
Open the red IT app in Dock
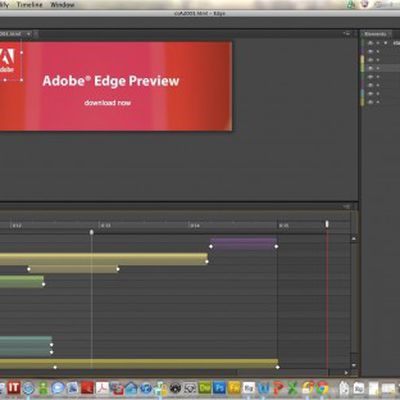[14, 388]
